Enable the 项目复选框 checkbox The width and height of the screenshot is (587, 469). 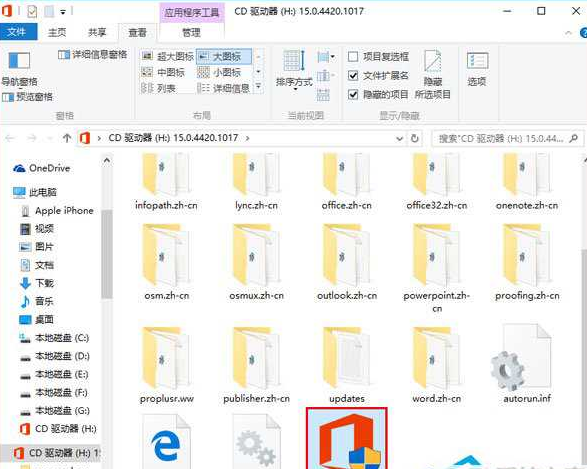click(x=353, y=57)
